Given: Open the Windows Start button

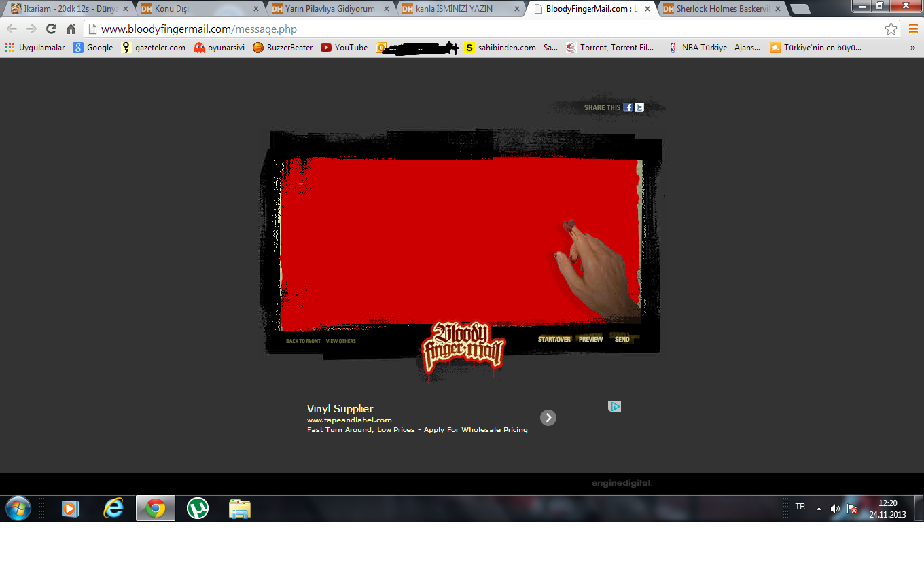Looking at the screenshot, I should [18, 508].
